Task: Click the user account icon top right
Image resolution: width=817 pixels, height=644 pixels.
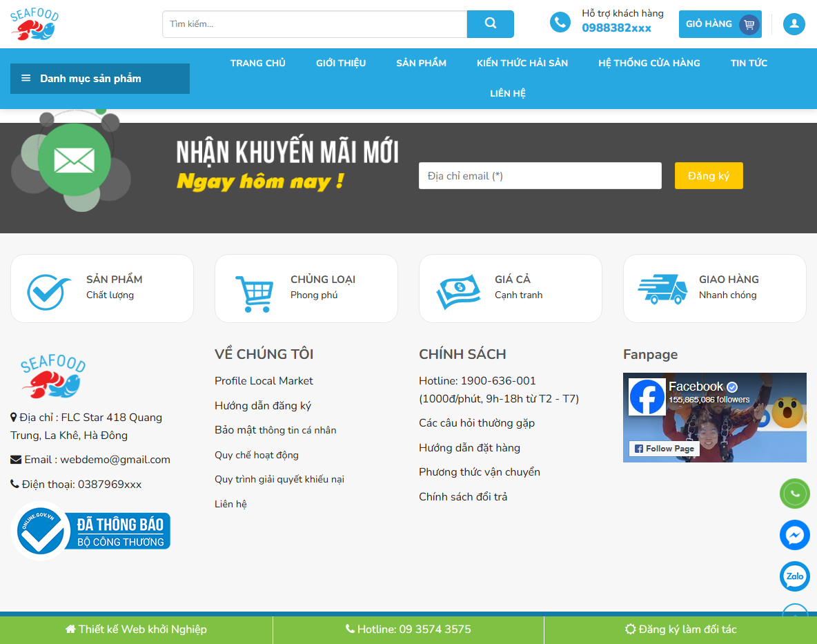Action: pyautogui.click(x=794, y=23)
